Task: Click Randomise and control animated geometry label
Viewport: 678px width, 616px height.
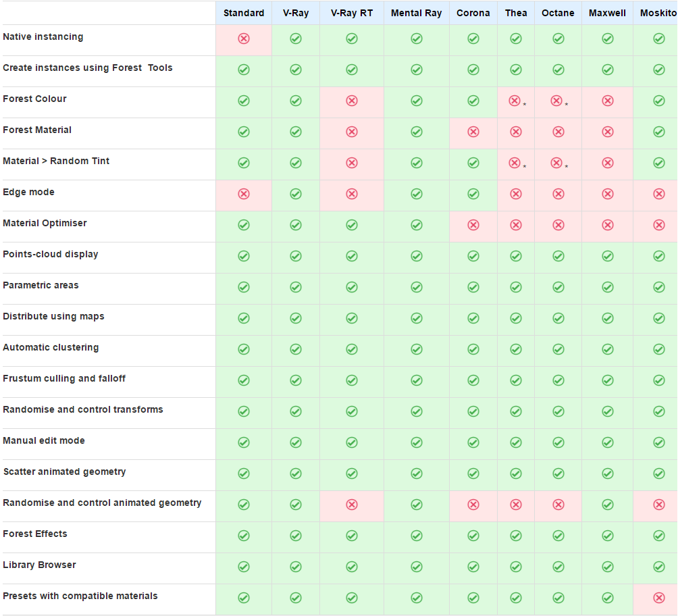Action: click(x=102, y=503)
